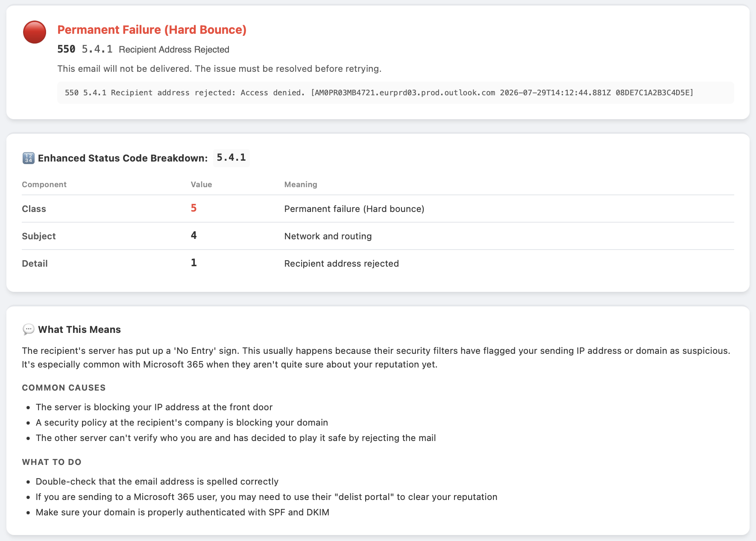Click the Value column header
The image size is (756, 541).
pos(201,184)
